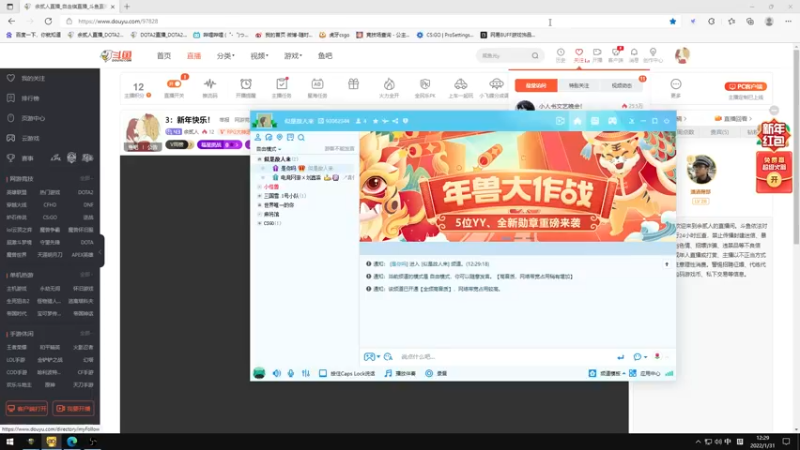The height and width of the screenshot is (450, 800).
Task: Expand the CSGO channel node
Action: (x=259, y=223)
